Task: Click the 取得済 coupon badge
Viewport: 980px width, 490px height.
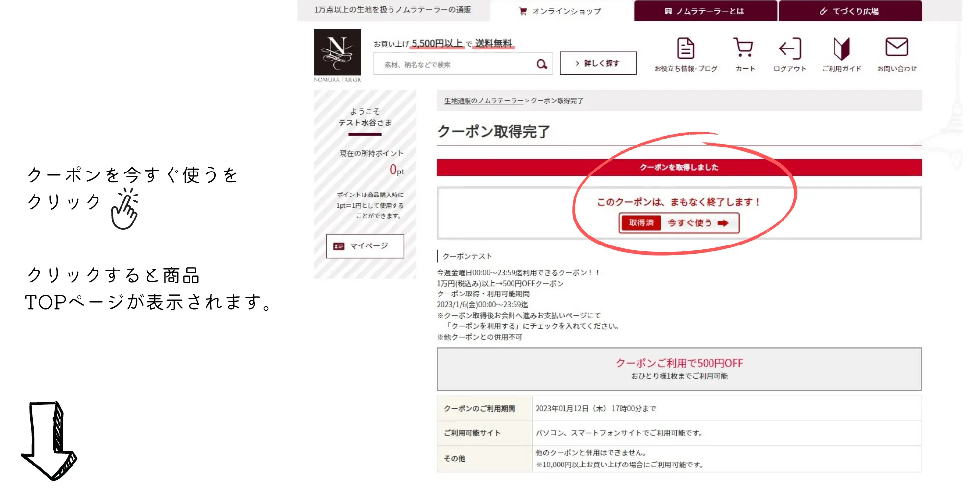Action: [641, 223]
